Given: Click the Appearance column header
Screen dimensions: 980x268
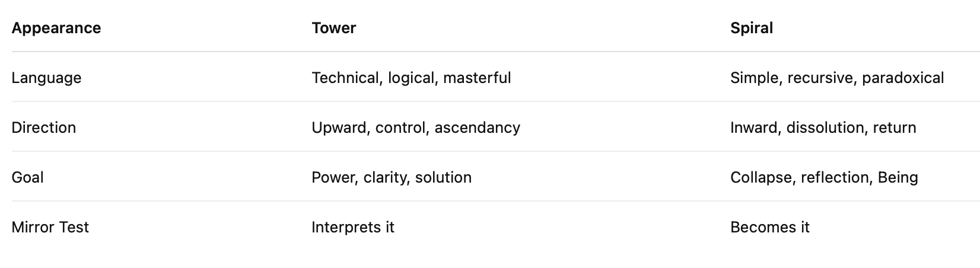Looking at the screenshot, I should point(56,28).
